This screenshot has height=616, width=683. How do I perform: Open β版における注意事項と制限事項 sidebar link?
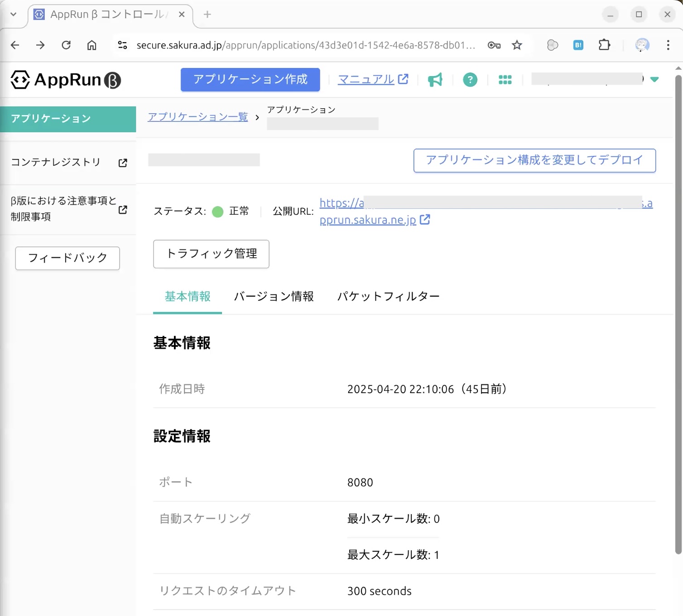pos(68,209)
